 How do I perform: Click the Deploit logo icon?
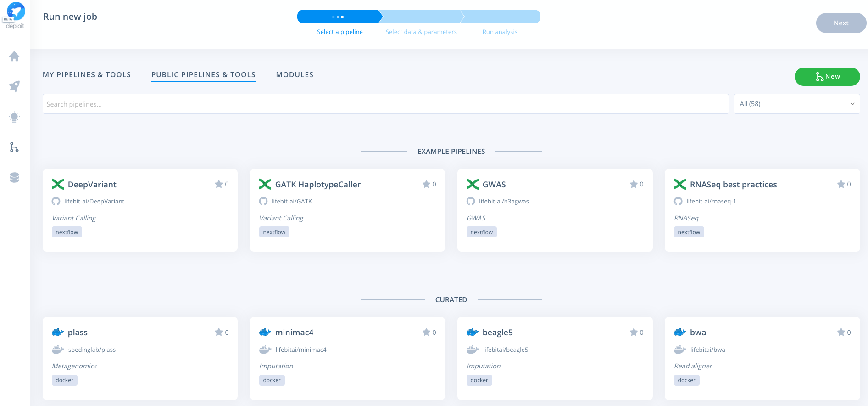click(x=15, y=16)
